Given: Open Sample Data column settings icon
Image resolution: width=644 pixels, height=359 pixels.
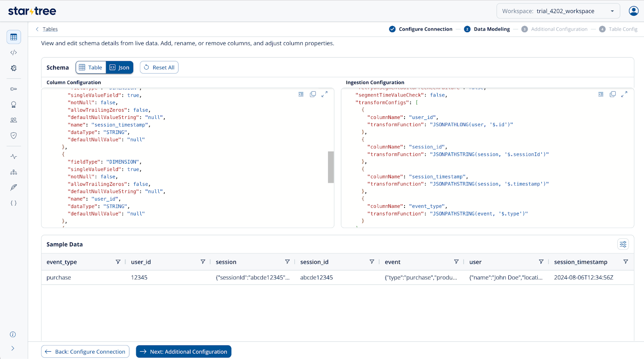Looking at the screenshot, I should 623,244.
